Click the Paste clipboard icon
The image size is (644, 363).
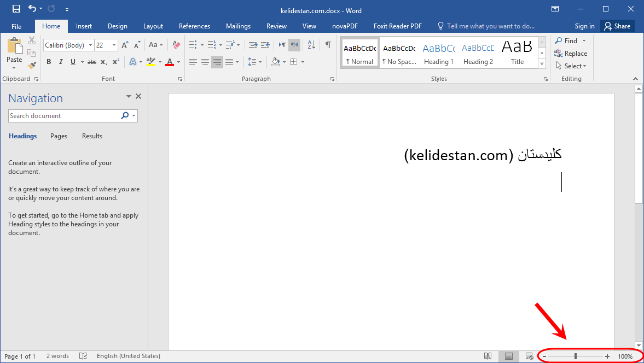[x=14, y=45]
